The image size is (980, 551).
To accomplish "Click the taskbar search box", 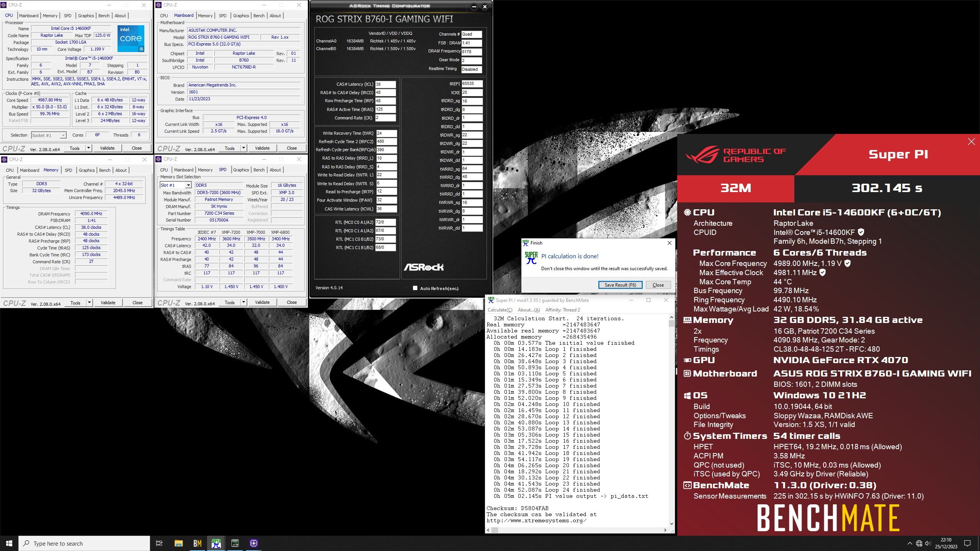I will (84, 543).
